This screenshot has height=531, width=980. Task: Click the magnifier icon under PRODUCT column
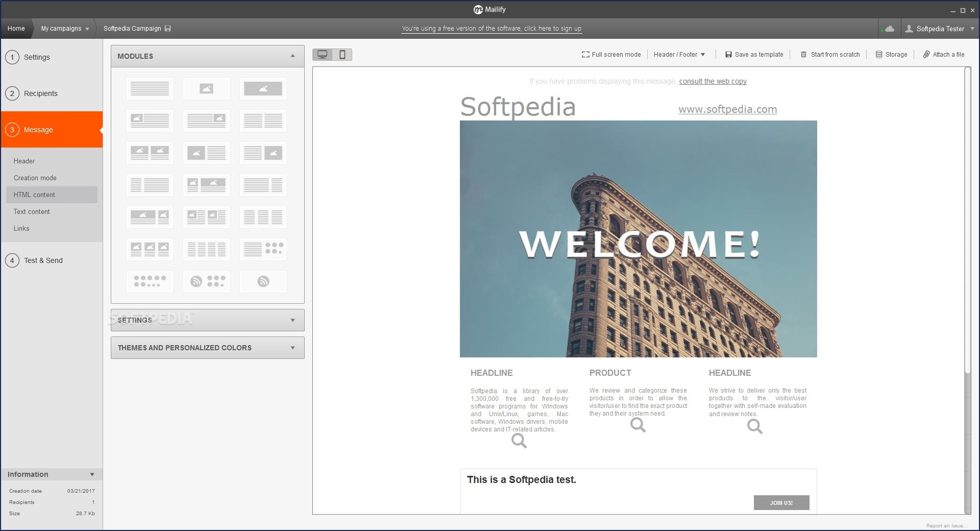[638, 425]
